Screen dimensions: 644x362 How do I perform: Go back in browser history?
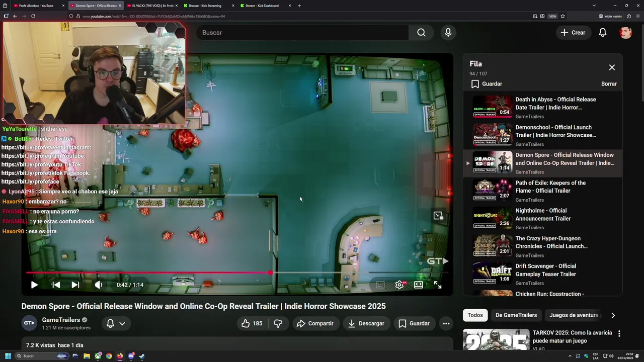15,16
